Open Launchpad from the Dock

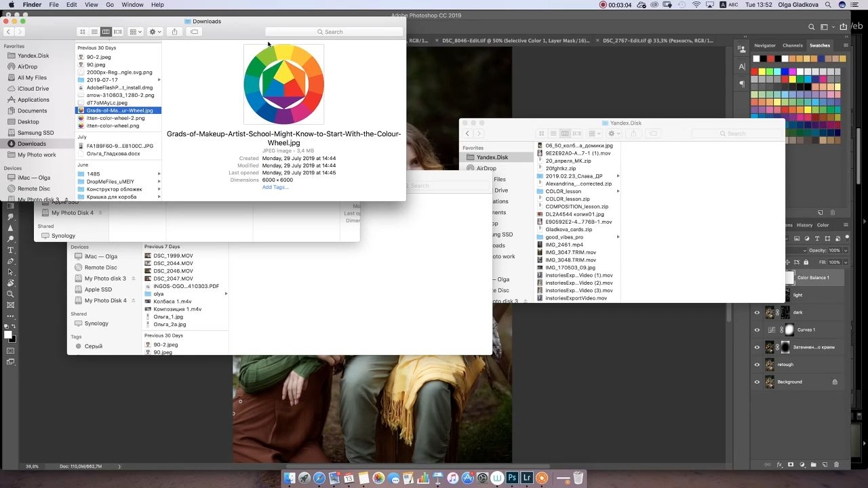coord(304,479)
